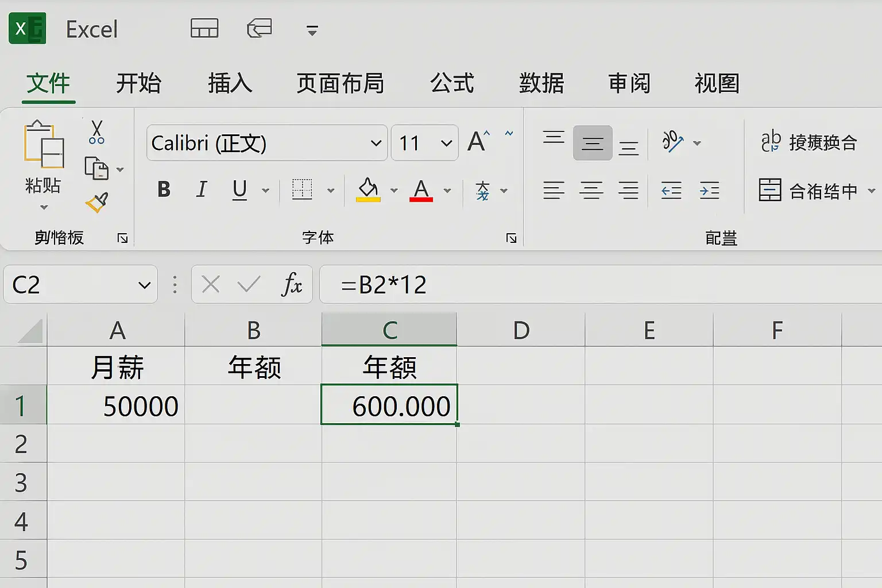Open the Copy options dropdown arrow
The height and width of the screenshot is (588, 882).
coord(120,169)
